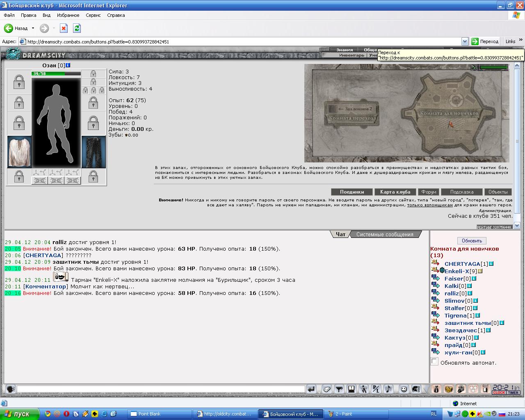This screenshot has width=525, height=420.
Task: Click the white shirt equipment slot
Action: 19,152
